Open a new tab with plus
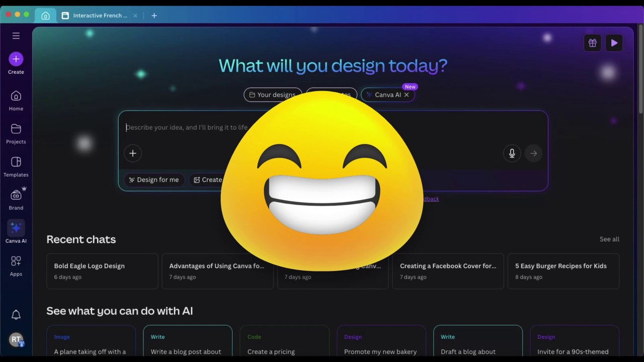Viewport: 644px width, 362px height. pyautogui.click(x=154, y=16)
